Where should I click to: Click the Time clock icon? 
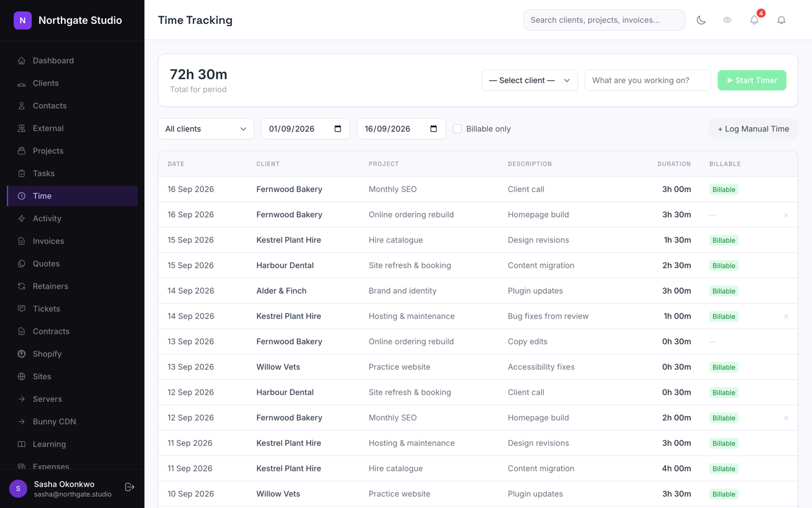point(21,196)
